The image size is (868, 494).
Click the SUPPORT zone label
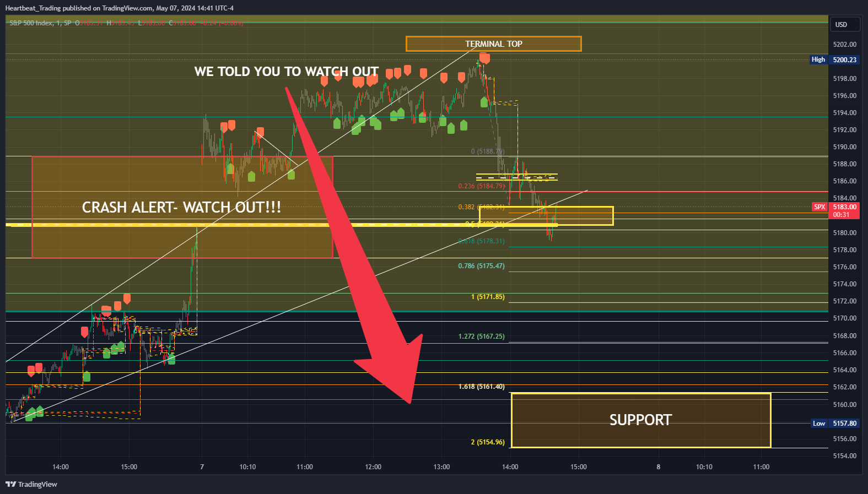click(x=640, y=420)
